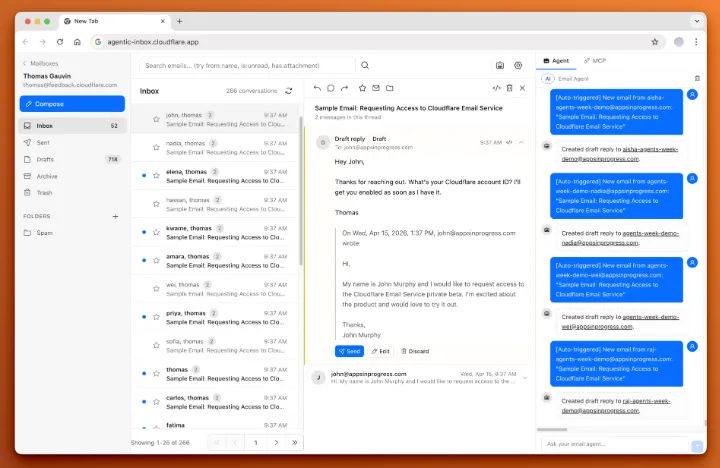View source code icon in thread toolbar
The width and height of the screenshot is (720, 468).
pos(496,88)
